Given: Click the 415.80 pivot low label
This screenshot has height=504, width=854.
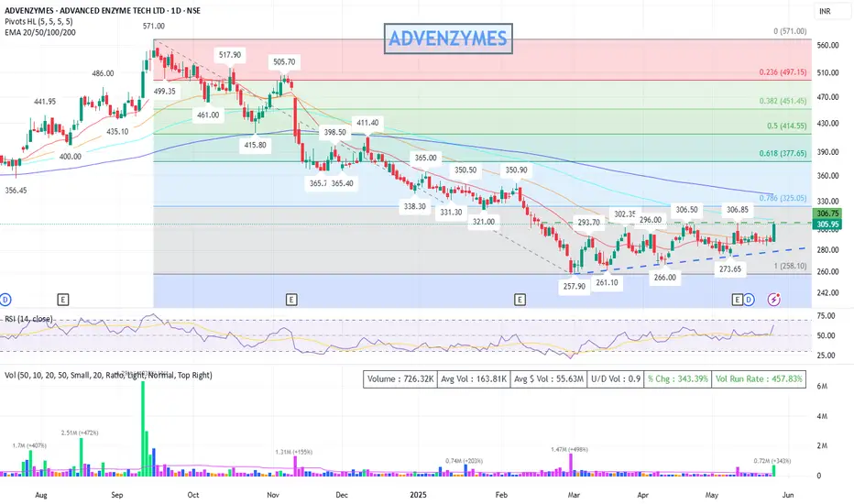Looking at the screenshot, I should tap(255, 145).
